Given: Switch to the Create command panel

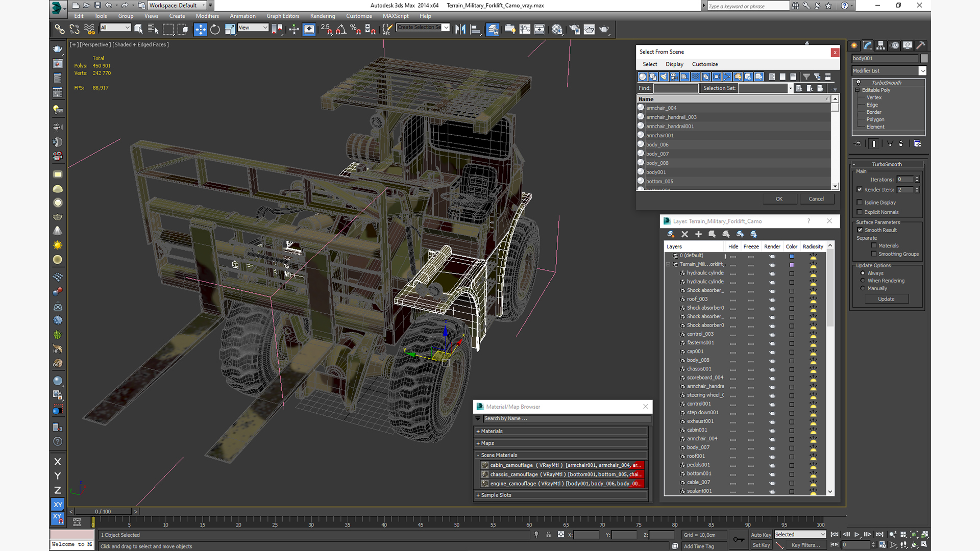Looking at the screenshot, I should click(x=854, y=45).
